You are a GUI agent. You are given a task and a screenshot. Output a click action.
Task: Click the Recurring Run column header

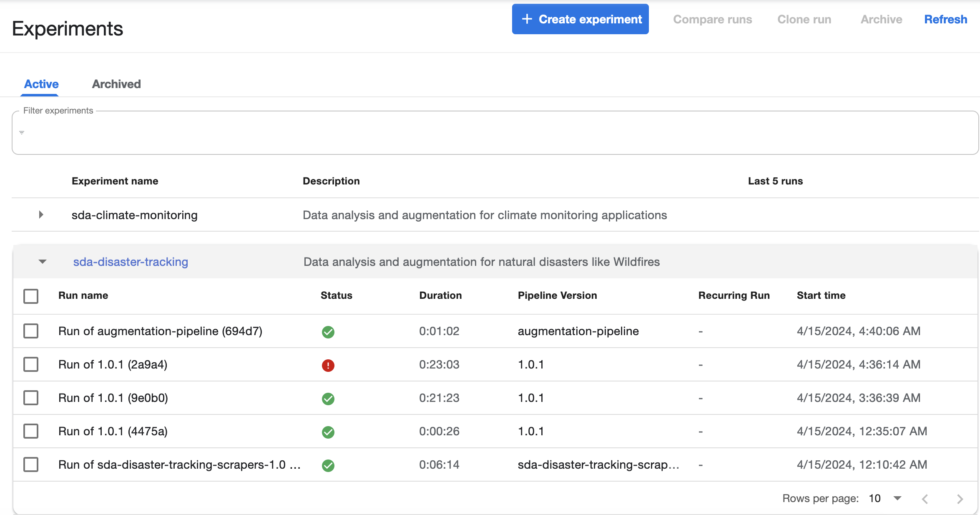pos(734,295)
